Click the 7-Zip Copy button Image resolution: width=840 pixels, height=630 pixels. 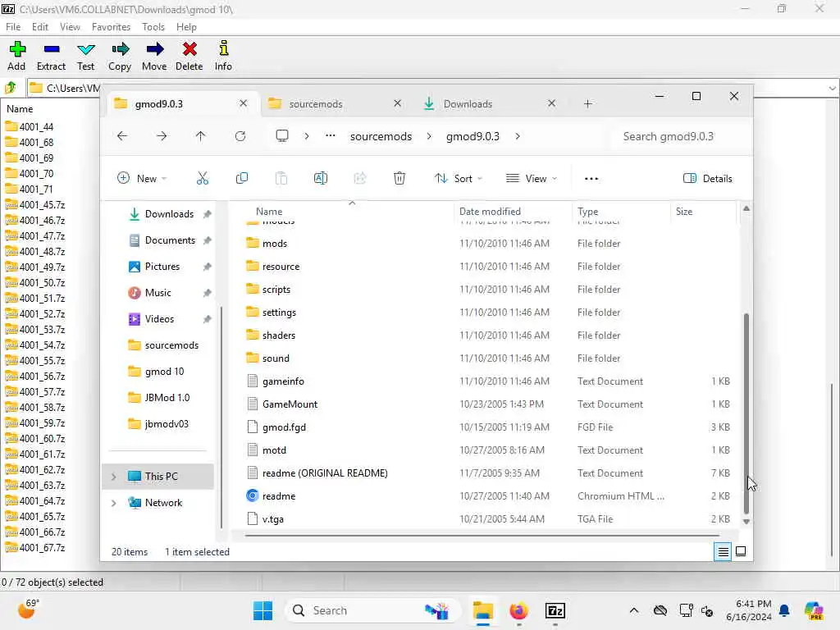point(120,56)
